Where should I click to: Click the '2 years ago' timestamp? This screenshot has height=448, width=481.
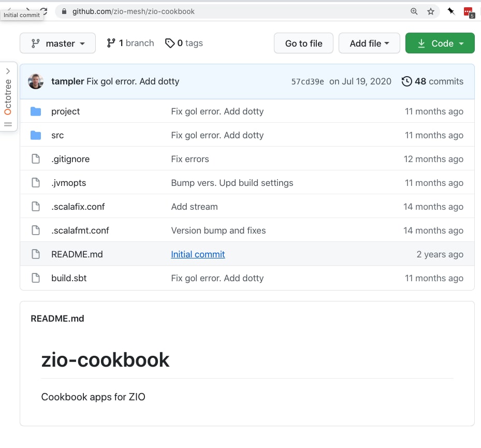tap(440, 254)
